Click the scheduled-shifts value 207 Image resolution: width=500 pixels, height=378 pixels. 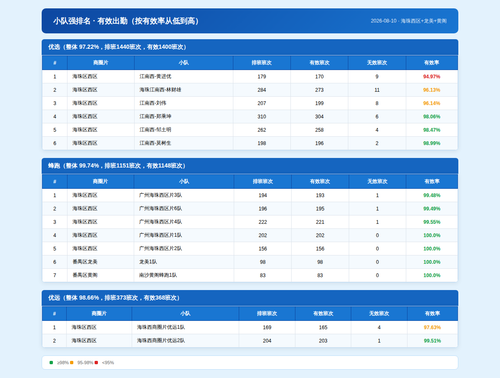(262, 103)
